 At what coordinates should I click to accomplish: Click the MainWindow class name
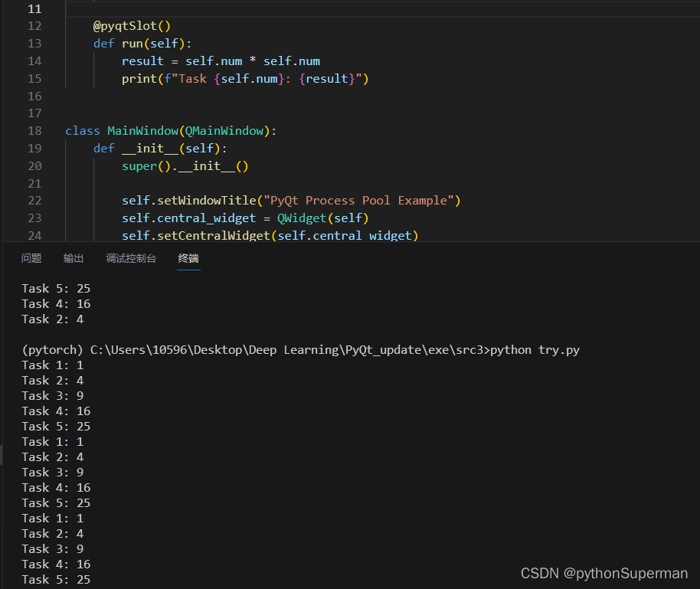pos(143,131)
